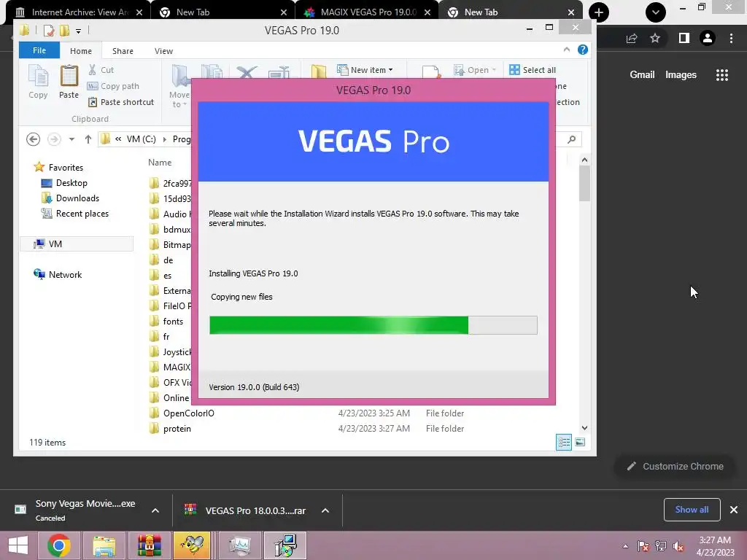Open Google apps grid icon
Viewport: 747px width, 560px height.
[x=721, y=75]
